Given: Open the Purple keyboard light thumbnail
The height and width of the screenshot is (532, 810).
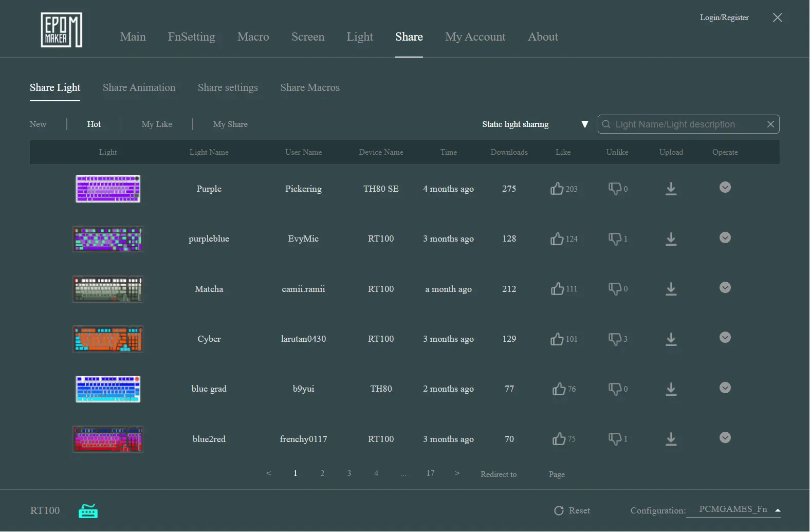Looking at the screenshot, I should coord(108,189).
